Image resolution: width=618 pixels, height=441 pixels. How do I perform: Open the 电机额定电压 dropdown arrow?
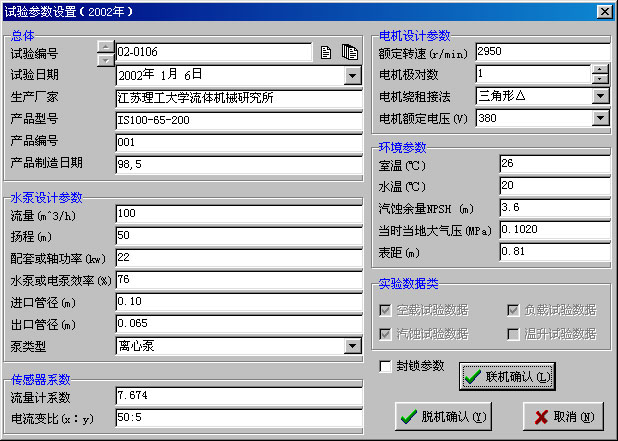click(x=600, y=118)
